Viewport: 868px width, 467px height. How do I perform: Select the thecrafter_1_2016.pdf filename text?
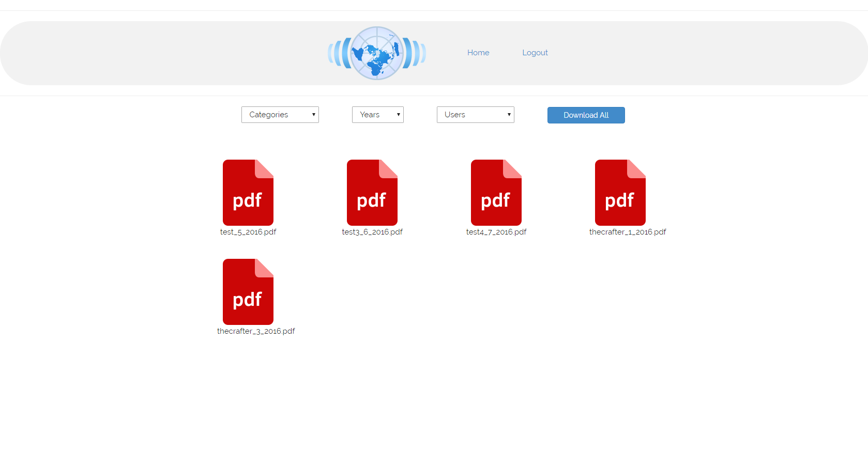point(628,232)
